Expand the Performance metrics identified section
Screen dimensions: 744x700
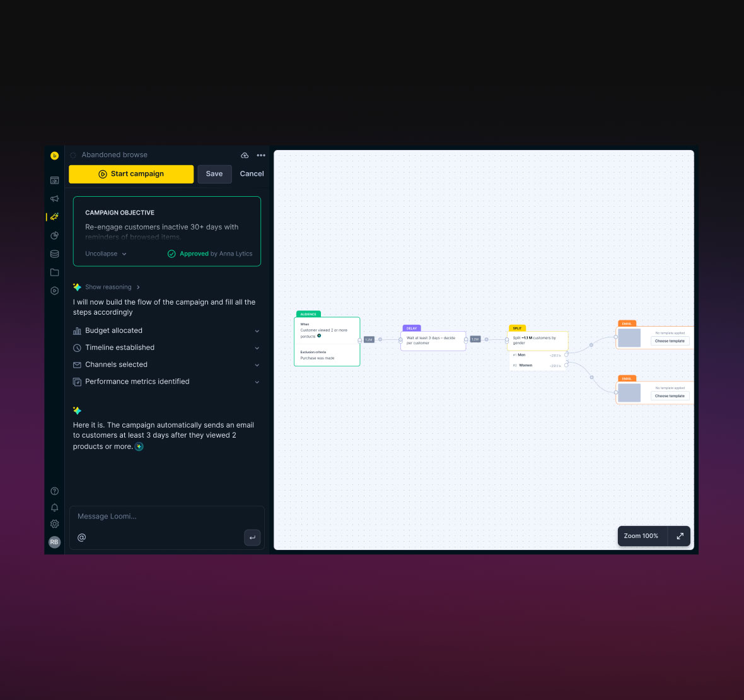257,382
